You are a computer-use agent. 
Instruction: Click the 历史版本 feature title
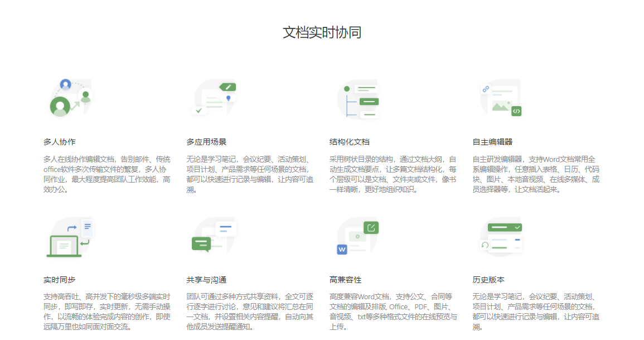pyautogui.click(x=488, y=280)
